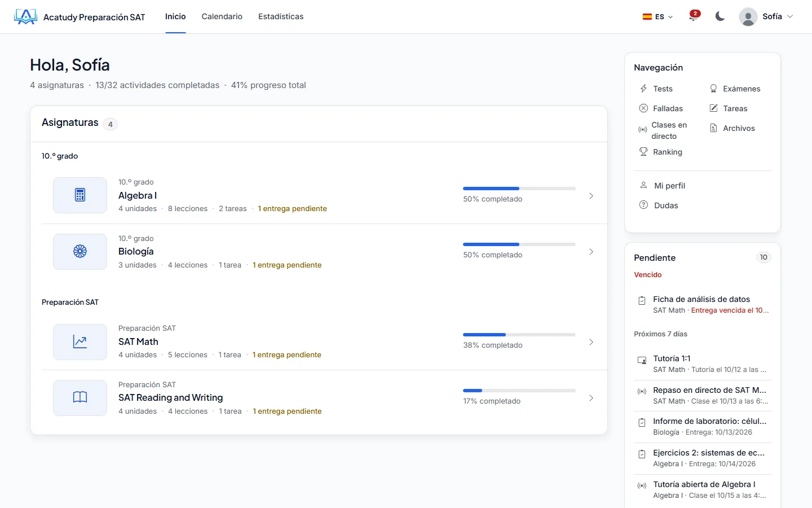Click the Pendiente count badge 10
Screen dimensions: 812x508
[x=764, y=257]
